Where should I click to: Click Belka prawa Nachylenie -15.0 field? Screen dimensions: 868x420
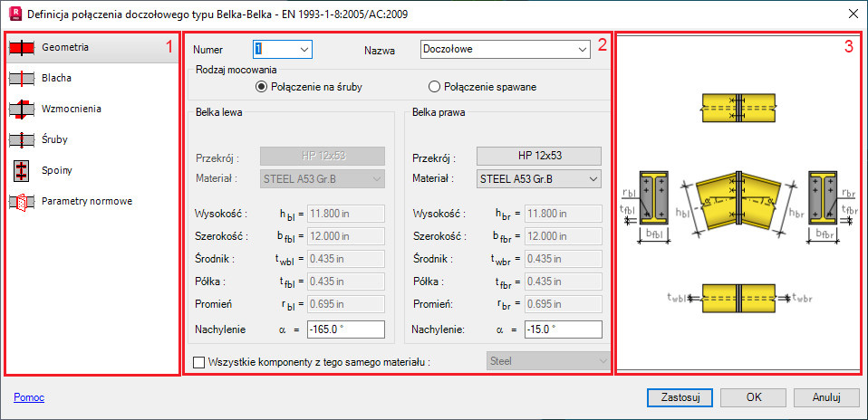pos(563,329)
